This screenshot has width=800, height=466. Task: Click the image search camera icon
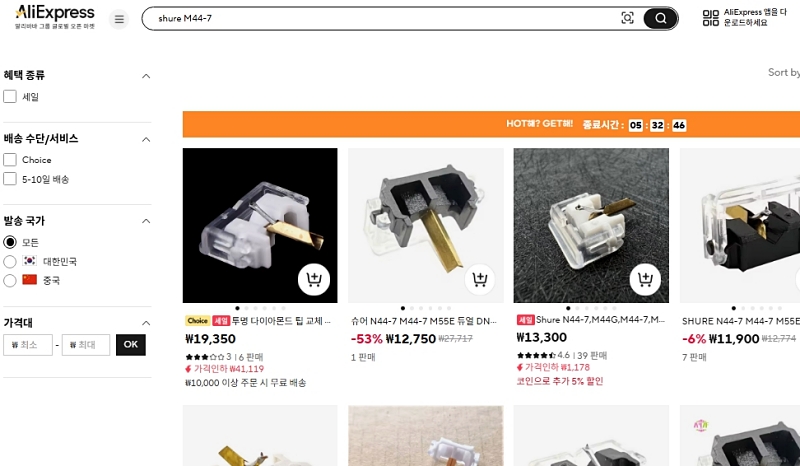pos(627,18)
